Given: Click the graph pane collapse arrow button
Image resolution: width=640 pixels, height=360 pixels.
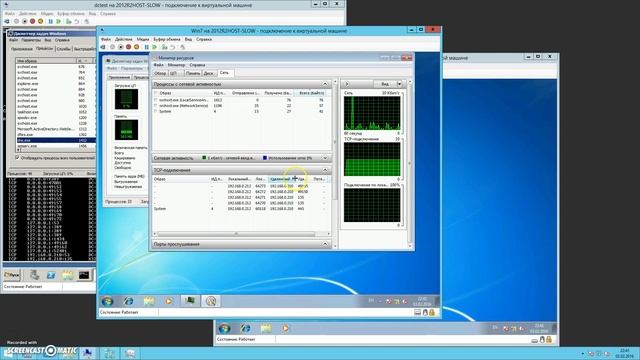Looking at the screenshot, I should tap(347, 84).
